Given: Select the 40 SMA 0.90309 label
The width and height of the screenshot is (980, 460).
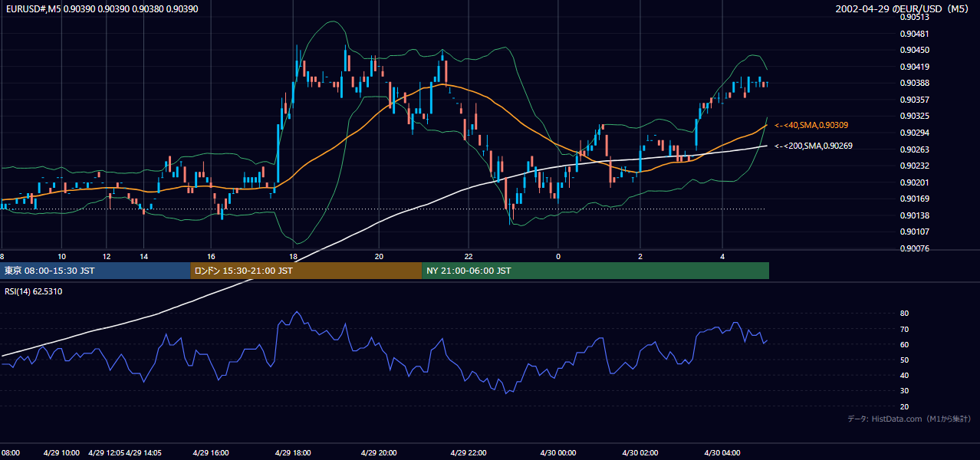Looking at the screenshot, I should point(811,125).
